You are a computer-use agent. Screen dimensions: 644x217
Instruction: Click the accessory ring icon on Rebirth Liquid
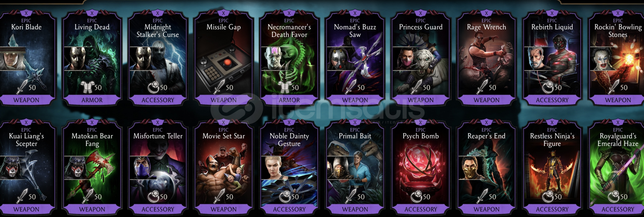[548, 87]
